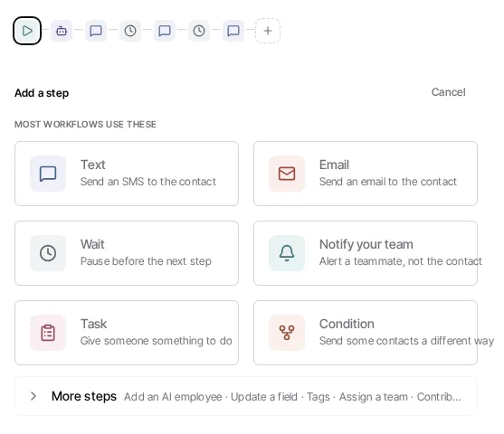Add a Condition step
The height and width of the screenshot is (434, 504).
pos(366,333)
